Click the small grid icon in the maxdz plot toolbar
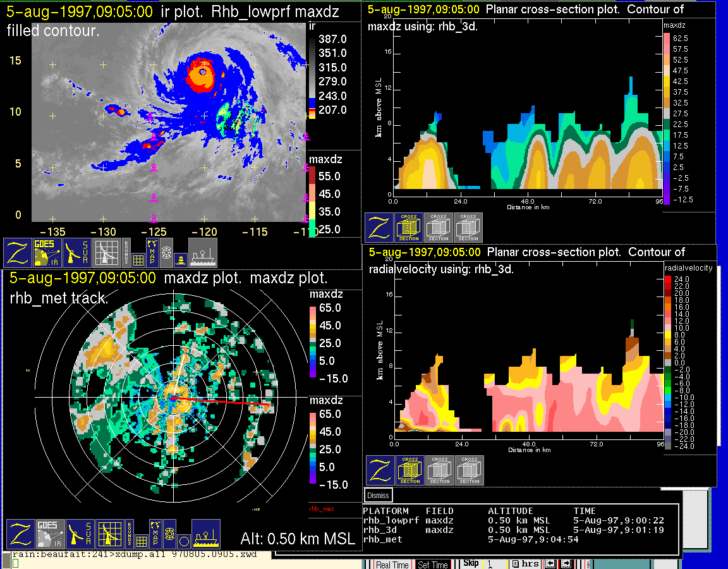Image resolution: width=728 pixels, height=569 pixels. [141, 541]
